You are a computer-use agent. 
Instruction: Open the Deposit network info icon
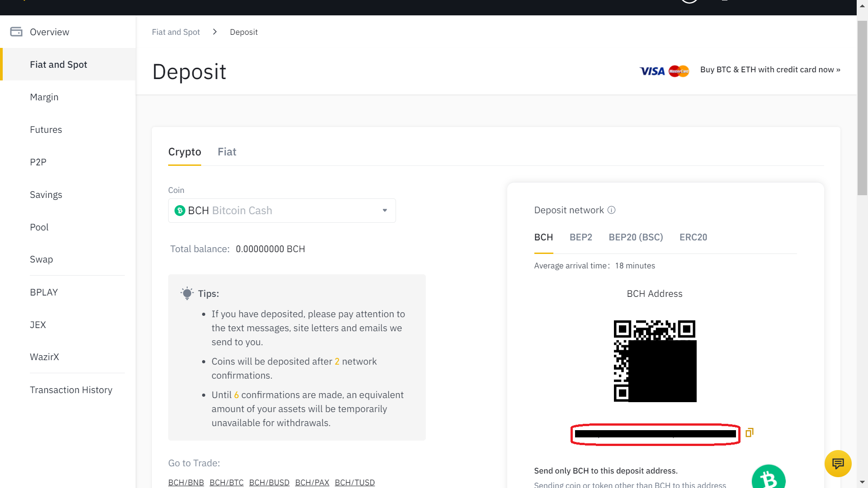tap(611, 210)
